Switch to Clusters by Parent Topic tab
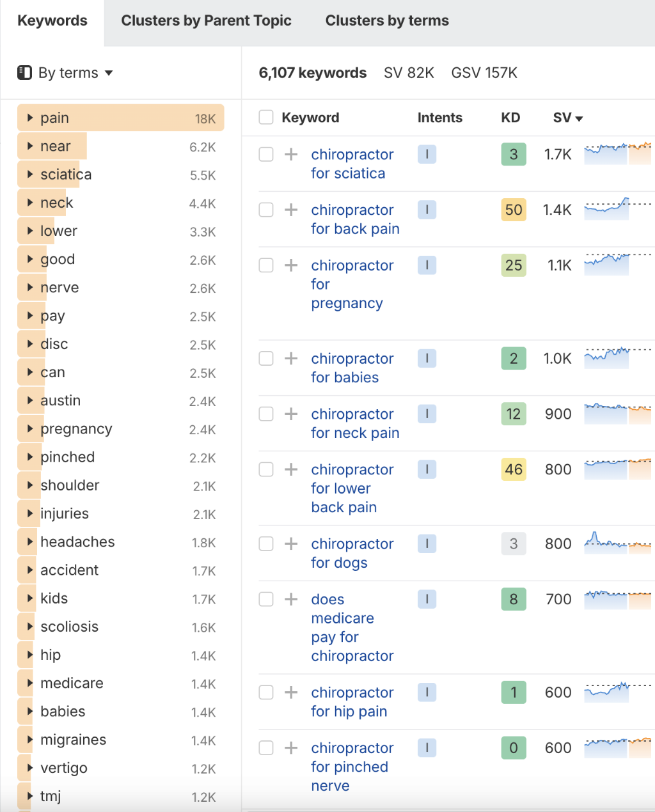Screen dimensions: 655x812 206,21
